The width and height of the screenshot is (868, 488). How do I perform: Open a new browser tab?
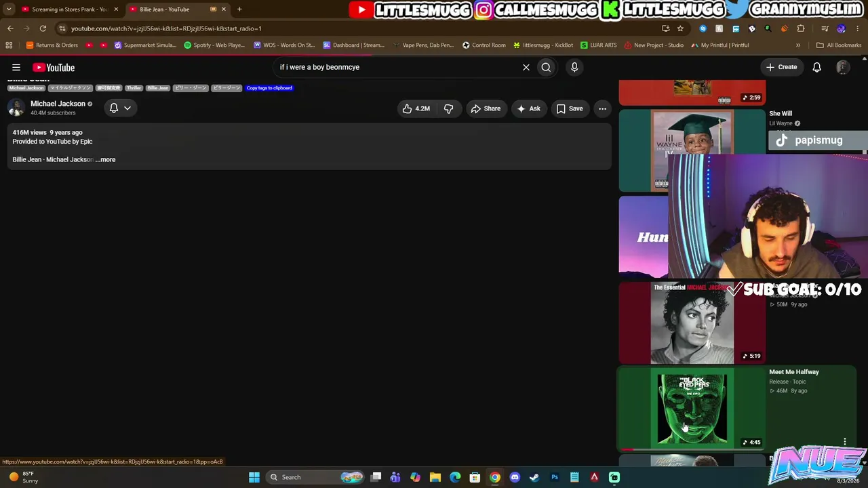click(x=239, y=9)
